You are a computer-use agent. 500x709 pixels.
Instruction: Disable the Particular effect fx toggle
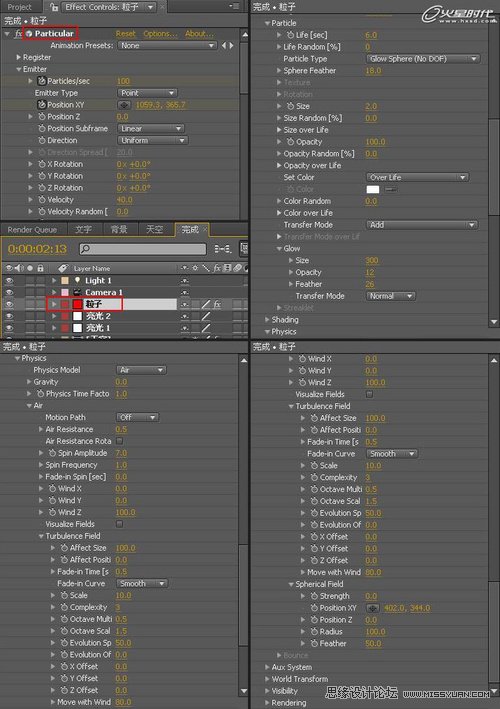coord(18,33)
